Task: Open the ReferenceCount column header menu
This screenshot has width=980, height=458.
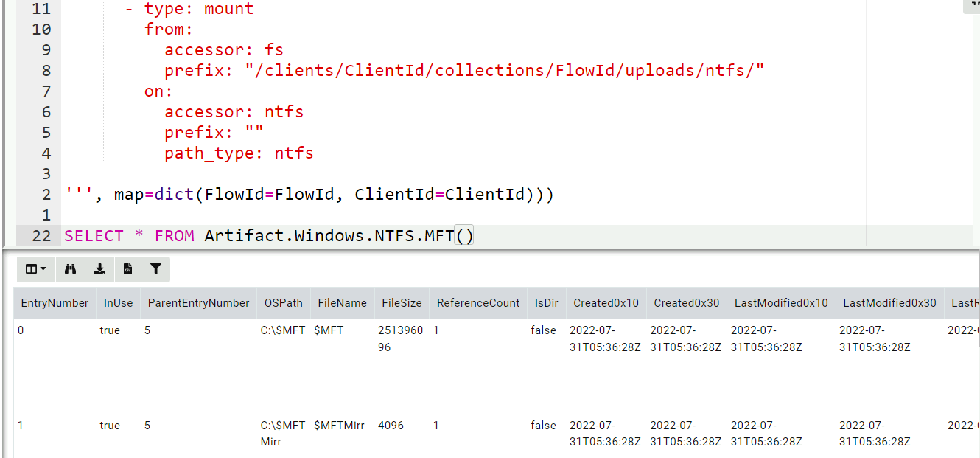Action: (477, 302)
